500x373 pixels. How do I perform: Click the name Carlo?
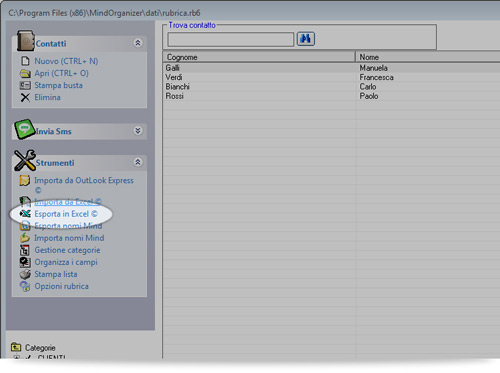point(368,87)
